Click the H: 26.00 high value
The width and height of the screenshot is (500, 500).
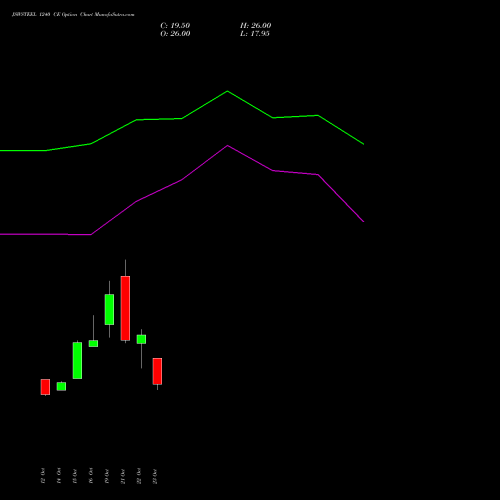(256, 25)
